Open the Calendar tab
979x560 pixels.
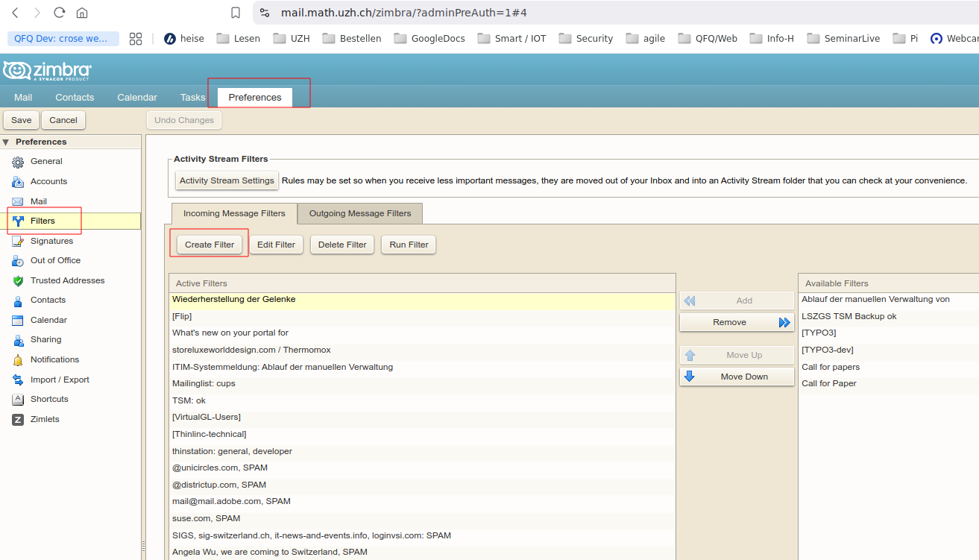(137, 98)
